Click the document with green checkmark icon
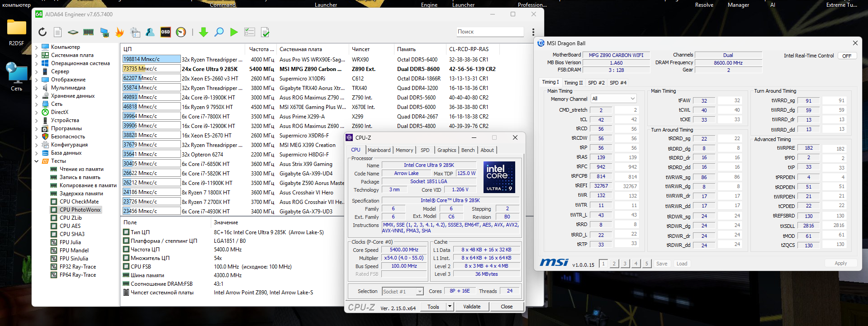This screenshot has height=326, width=868. (266, 32)
